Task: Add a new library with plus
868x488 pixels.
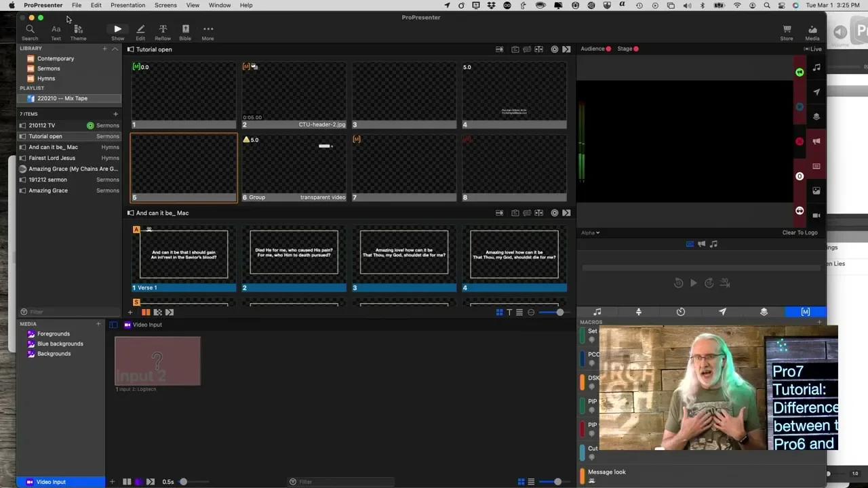Action: [x=104, y=49]
